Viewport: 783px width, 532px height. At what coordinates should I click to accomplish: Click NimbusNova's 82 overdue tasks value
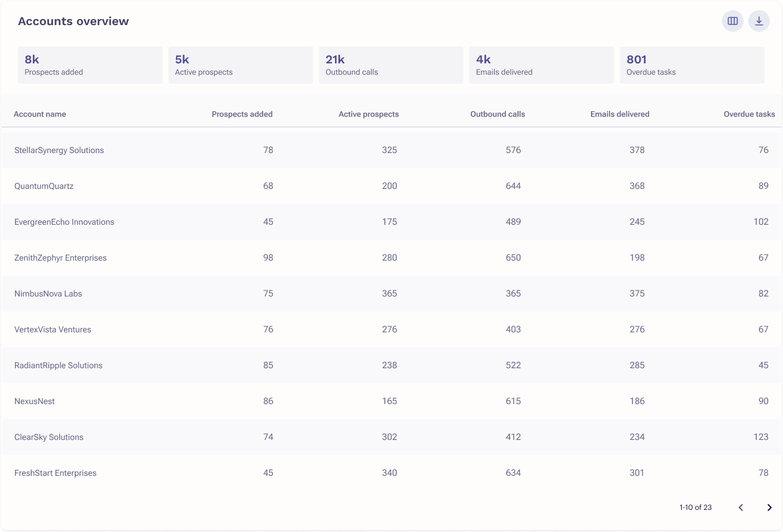click(763, 293)
